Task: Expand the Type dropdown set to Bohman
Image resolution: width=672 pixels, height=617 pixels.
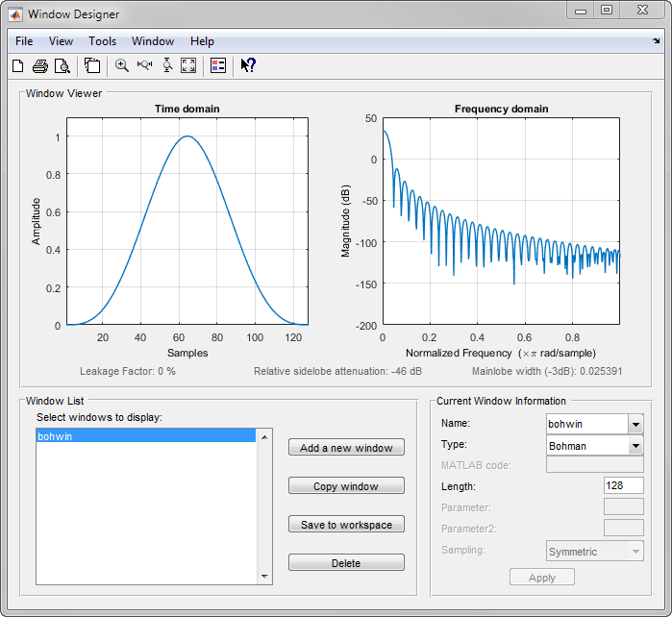Action: (x=635, y=446)
